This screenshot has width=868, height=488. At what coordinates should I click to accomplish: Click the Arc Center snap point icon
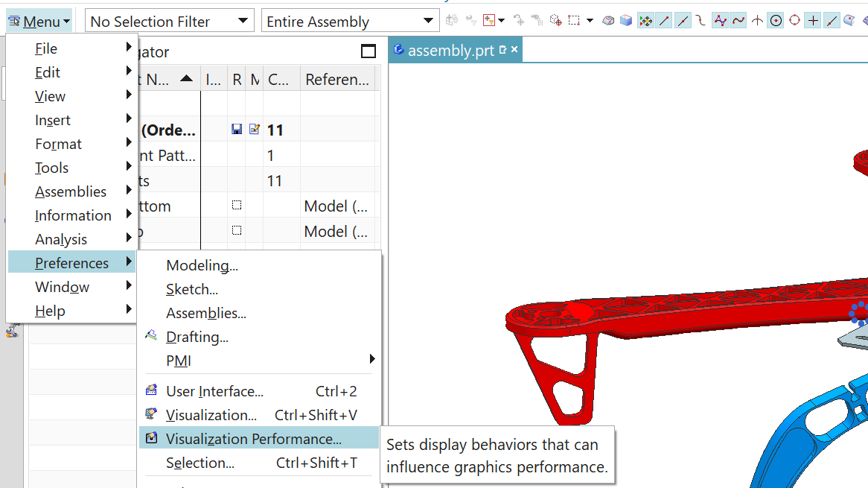[x=776, y=21]
